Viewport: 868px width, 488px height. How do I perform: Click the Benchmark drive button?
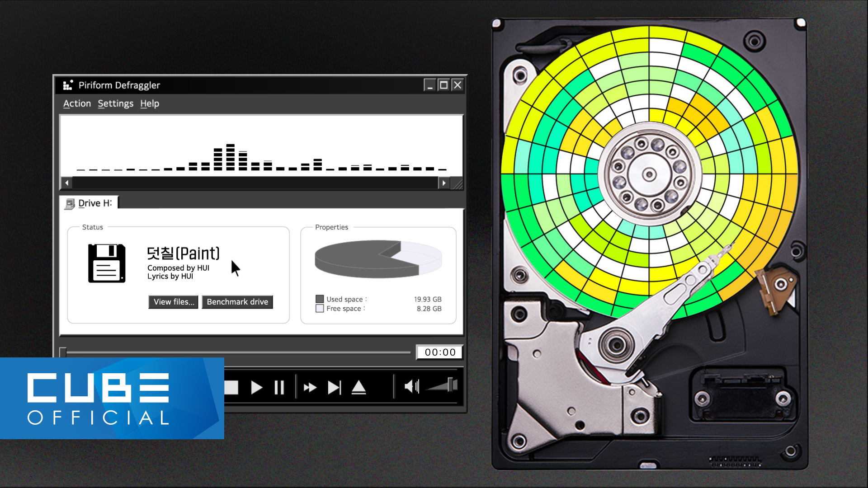coord(237,302)
